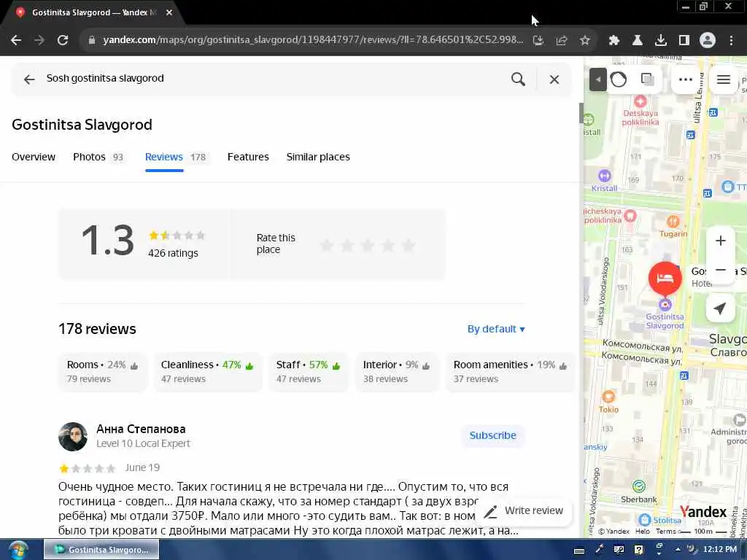Open Анна Степанова's profile name
Viewport: 747px width, 560px height.
coord(141,429)
